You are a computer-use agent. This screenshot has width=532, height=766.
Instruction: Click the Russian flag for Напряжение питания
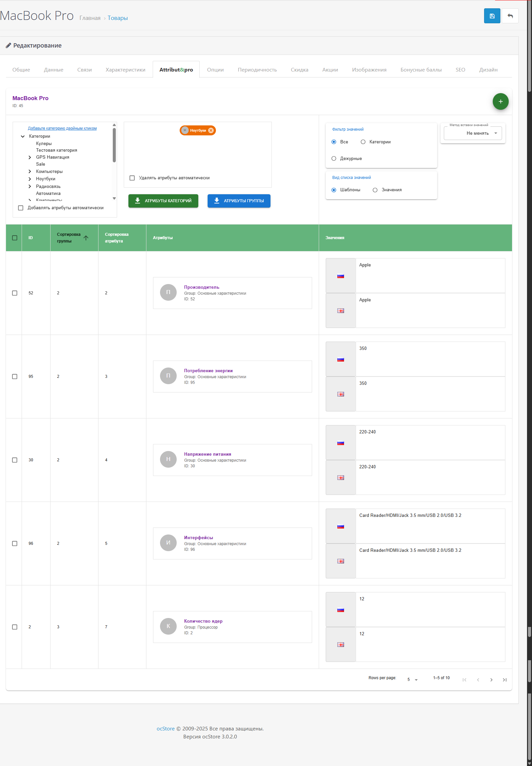[340, 443]
